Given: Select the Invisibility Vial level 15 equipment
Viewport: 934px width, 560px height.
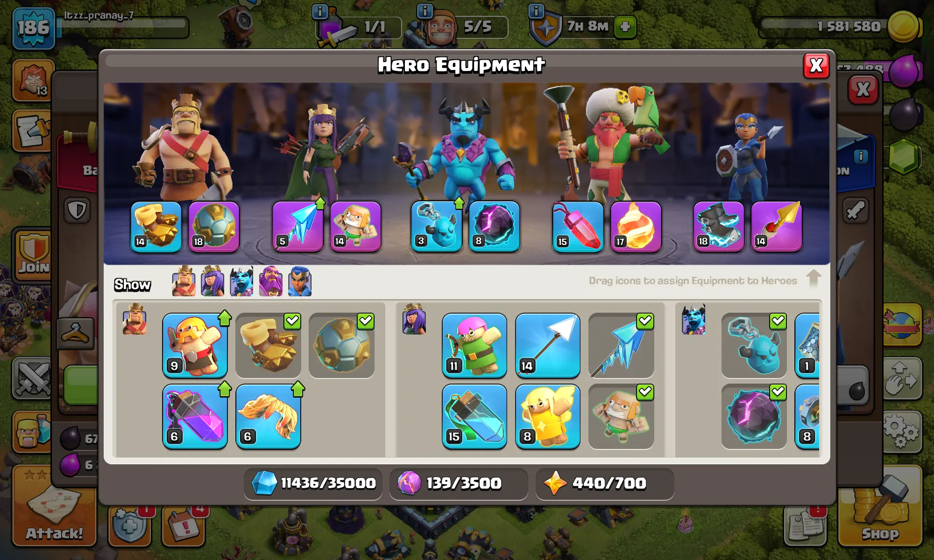Looking at the screenshot, I should click(474, 417).
